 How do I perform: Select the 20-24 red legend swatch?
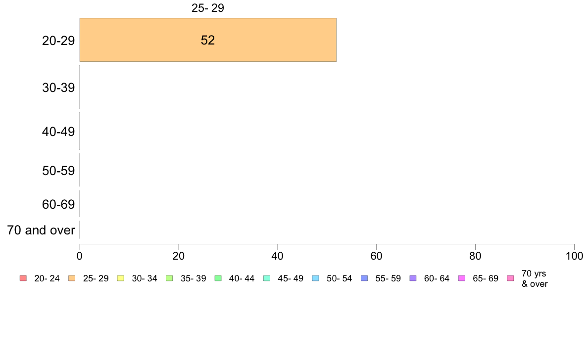(x=23, y=278)
